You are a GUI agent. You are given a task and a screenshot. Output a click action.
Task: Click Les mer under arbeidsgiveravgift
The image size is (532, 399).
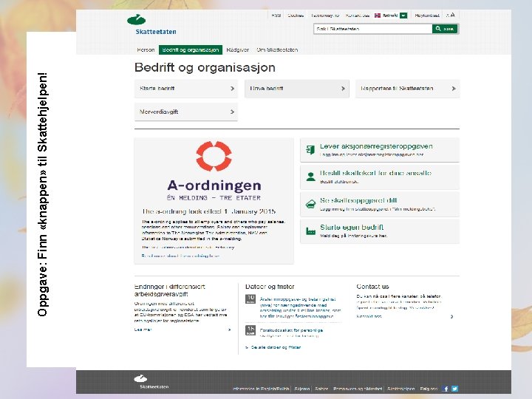tap(143, 330)
